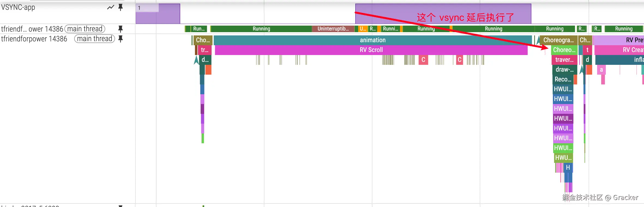This screenshot has width=644, height=207.
Task: Toggle the pin on the thread-state row "tfriendf… ower 14386"
Action: pyautogui.click(x=121, y=29)
